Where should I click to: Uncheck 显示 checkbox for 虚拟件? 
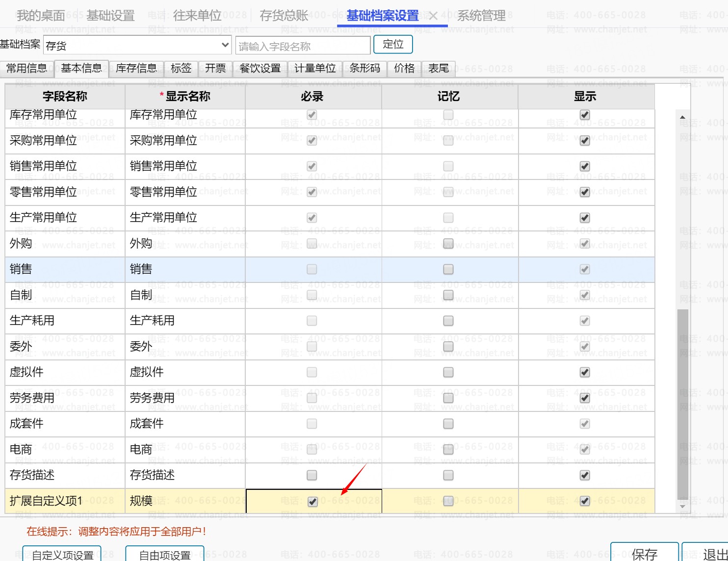pos(585,372)
